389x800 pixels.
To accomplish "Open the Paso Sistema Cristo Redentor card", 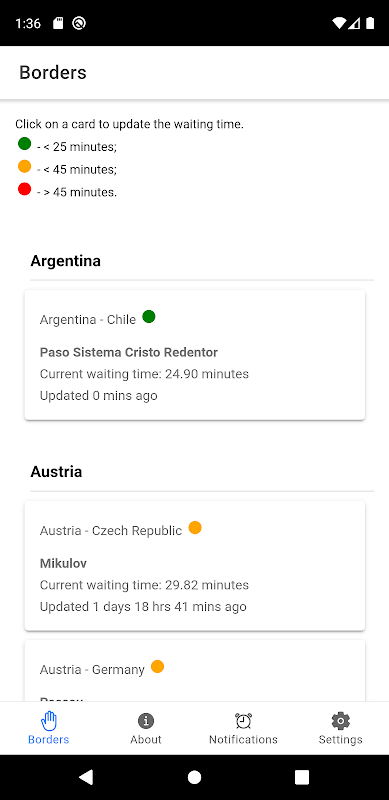I will (x=194, y=355).
